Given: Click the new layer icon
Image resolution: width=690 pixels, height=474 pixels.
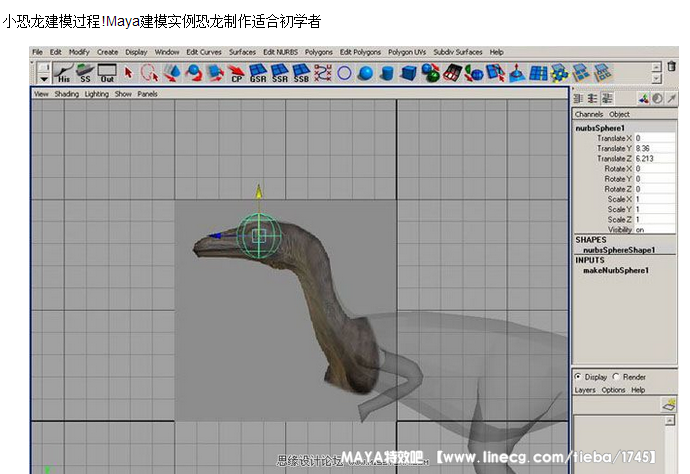Looking at the screenshot, I should [x=669, y=404].
